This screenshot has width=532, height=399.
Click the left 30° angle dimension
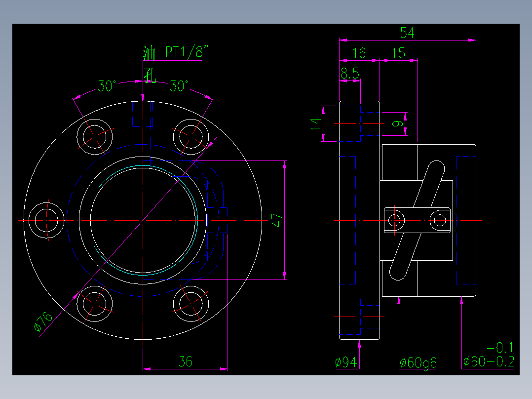106,85
